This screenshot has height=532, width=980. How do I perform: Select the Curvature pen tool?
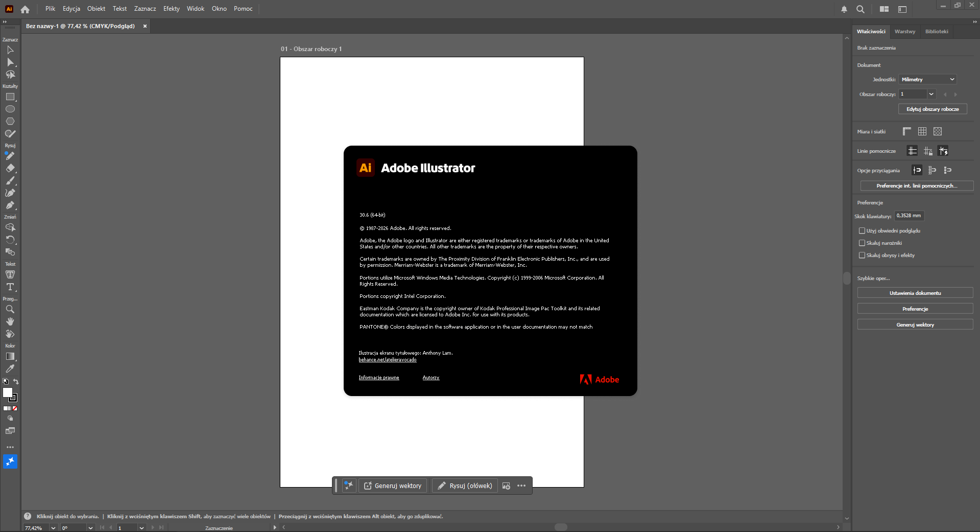10,193
